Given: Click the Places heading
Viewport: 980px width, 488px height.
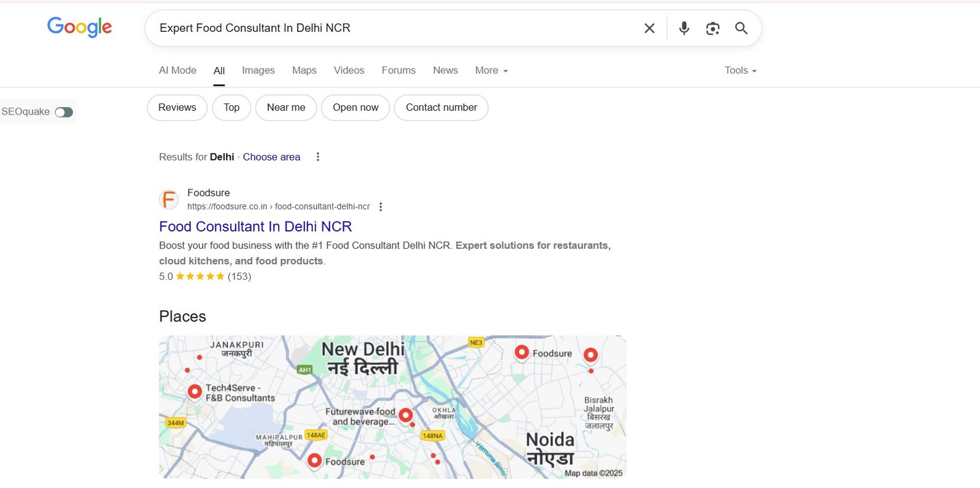Looking at the screenshot, I should [183, 317].
